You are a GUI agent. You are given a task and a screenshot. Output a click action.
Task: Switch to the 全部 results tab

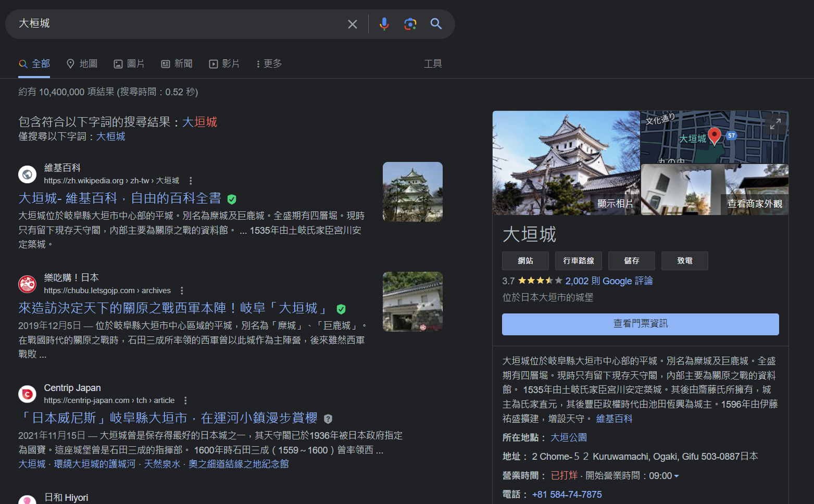[x=34, y=64]
